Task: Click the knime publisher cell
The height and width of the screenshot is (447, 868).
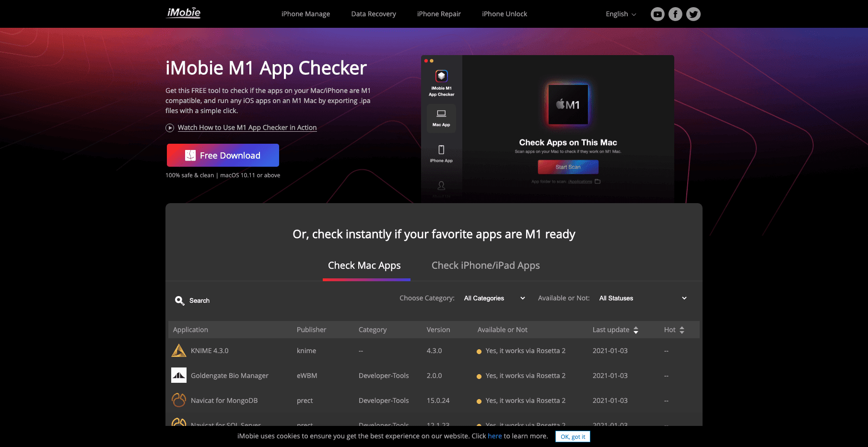Action: tap(306, 351)
